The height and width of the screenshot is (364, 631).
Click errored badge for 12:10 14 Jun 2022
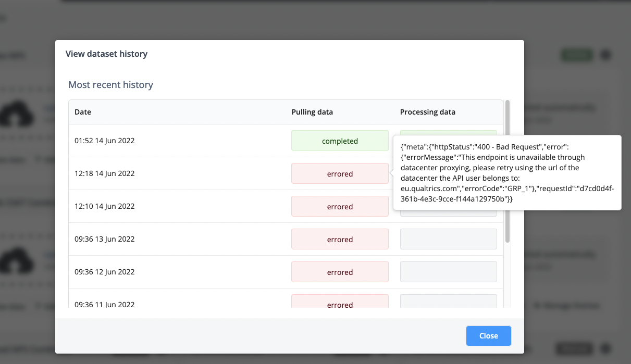point(340,206)
